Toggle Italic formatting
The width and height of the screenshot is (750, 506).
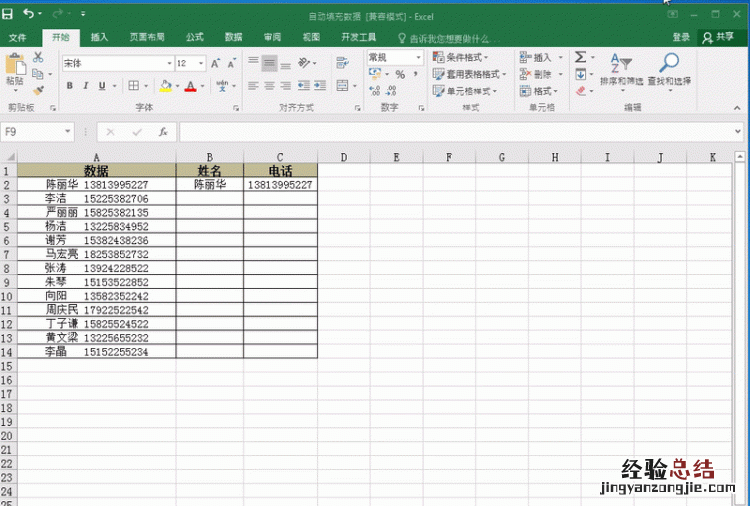click(x=85, y=86)
